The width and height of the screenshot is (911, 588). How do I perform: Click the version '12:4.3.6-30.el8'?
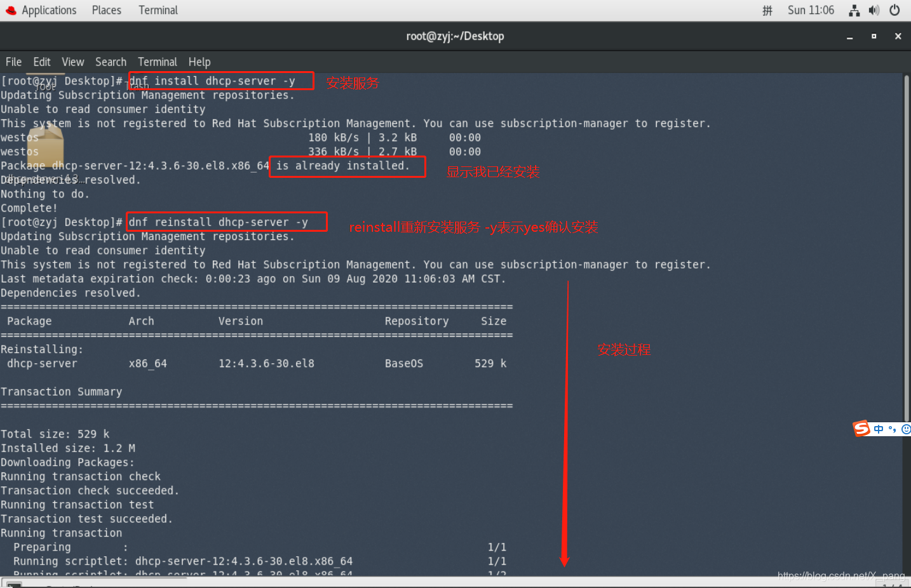point(266,363)
